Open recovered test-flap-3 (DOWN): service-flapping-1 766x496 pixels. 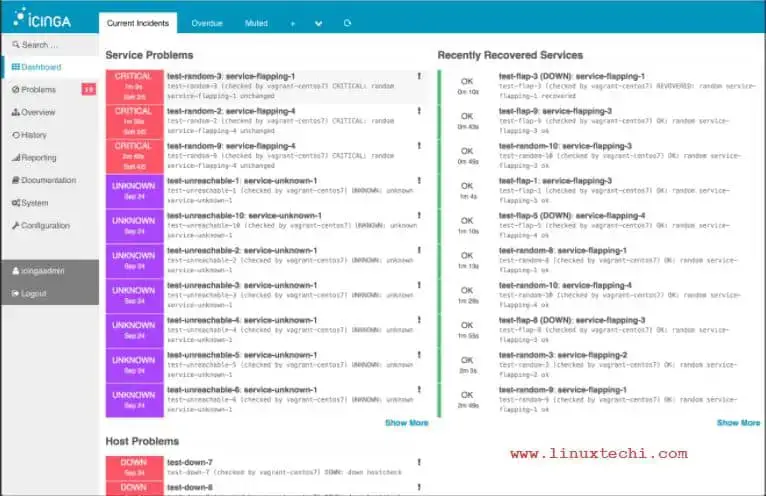pos(572,76)
